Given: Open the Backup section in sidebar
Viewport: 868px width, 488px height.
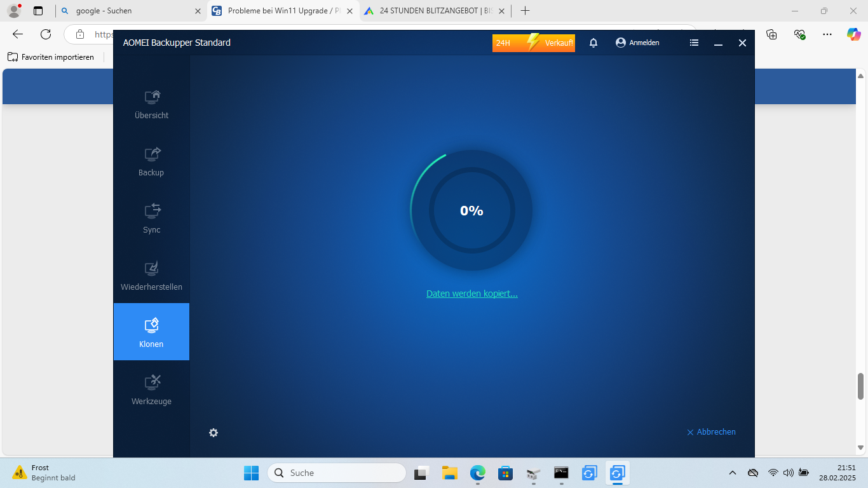Looking at the screenshot, I should [151, 160].
